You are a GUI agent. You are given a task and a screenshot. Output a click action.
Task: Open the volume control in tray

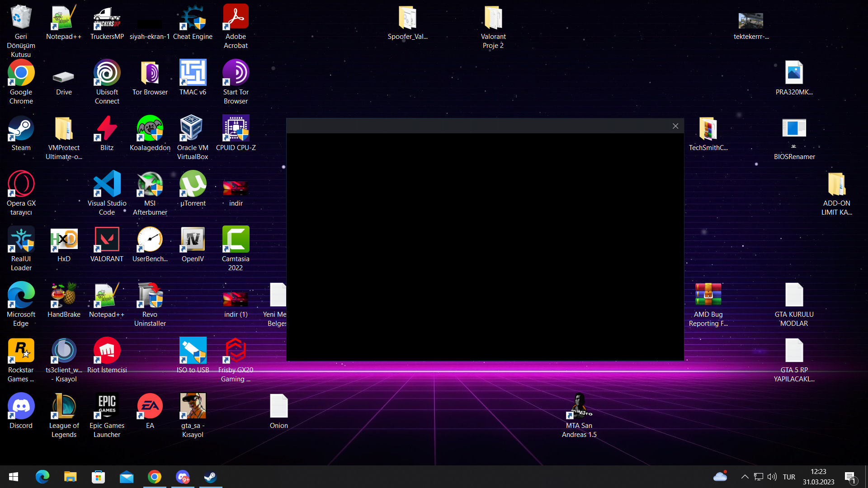point(772,477)
